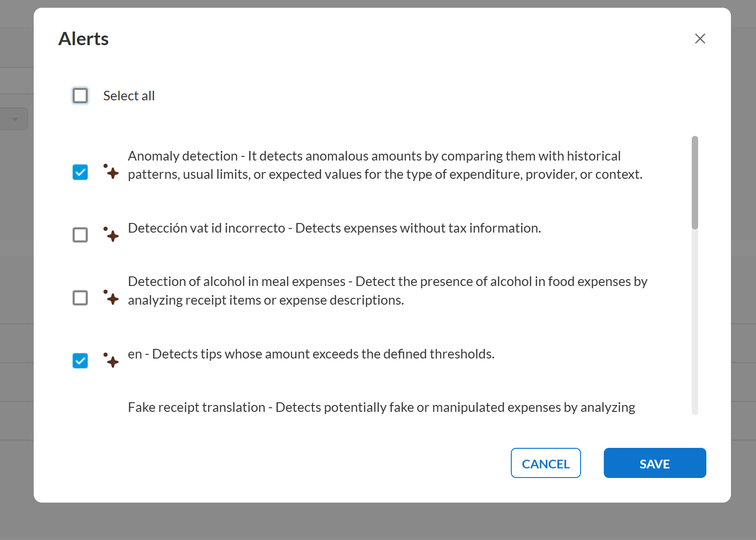Click the Fake receipt translation alert text
Viewport: 756px width, 540px height.
[x=381, y=407]
